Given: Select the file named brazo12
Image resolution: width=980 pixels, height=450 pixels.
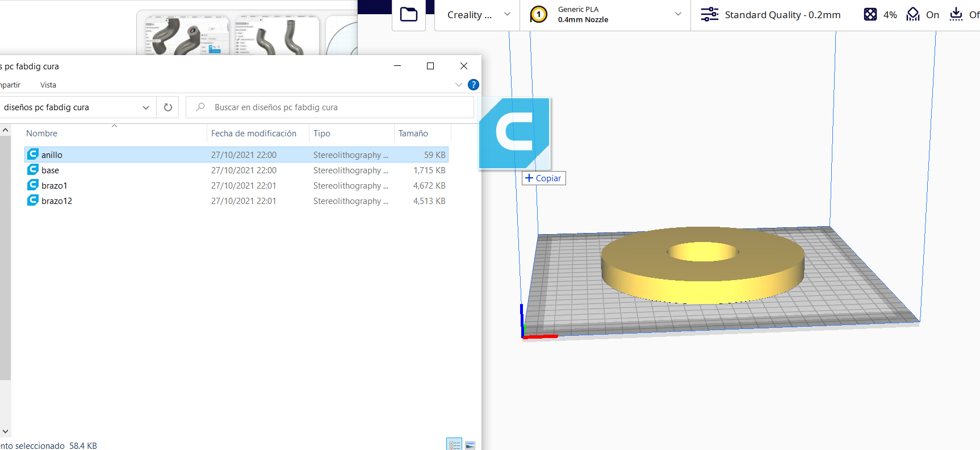Looking at the screenshot, I should pos(57,201).
